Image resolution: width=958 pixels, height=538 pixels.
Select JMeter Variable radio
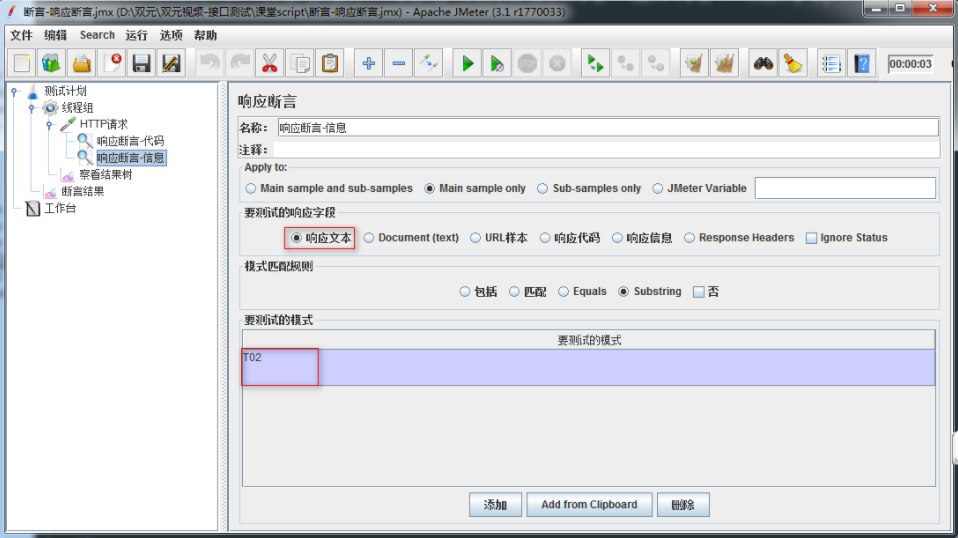pos(657,189)
